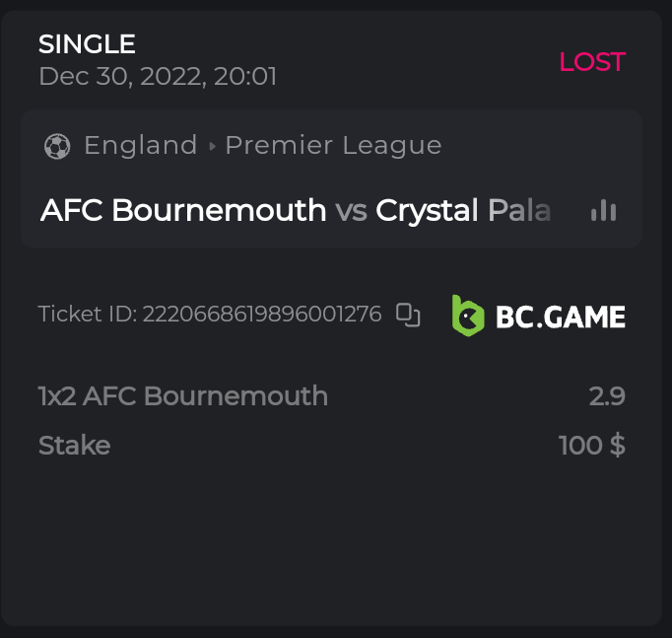Copy the ticket ID with copy icon
672x638 pixels.
408,315
